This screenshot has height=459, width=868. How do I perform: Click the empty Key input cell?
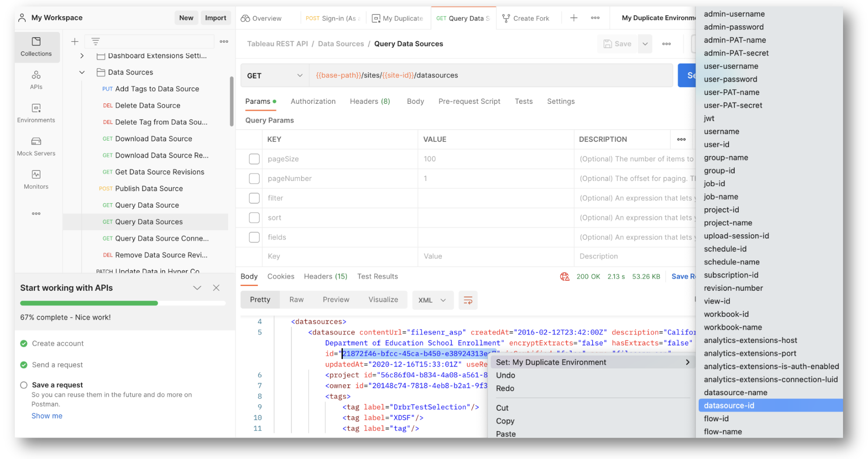(340, 257)
